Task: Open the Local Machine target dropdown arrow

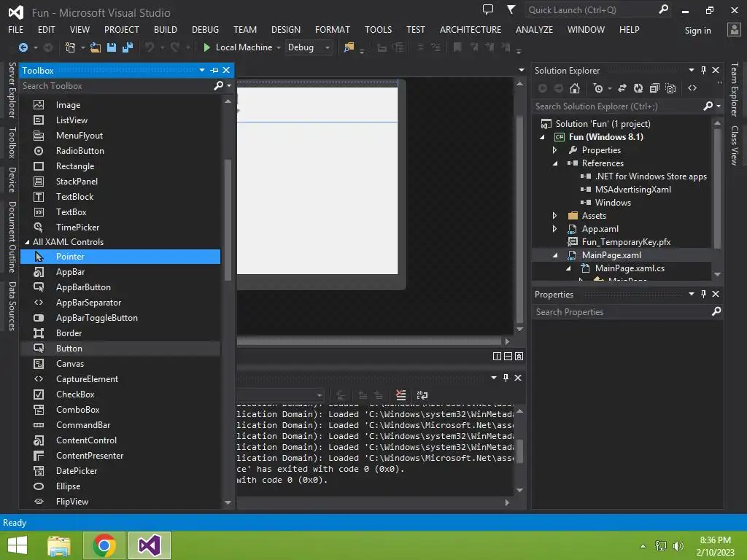Action: 279,47
